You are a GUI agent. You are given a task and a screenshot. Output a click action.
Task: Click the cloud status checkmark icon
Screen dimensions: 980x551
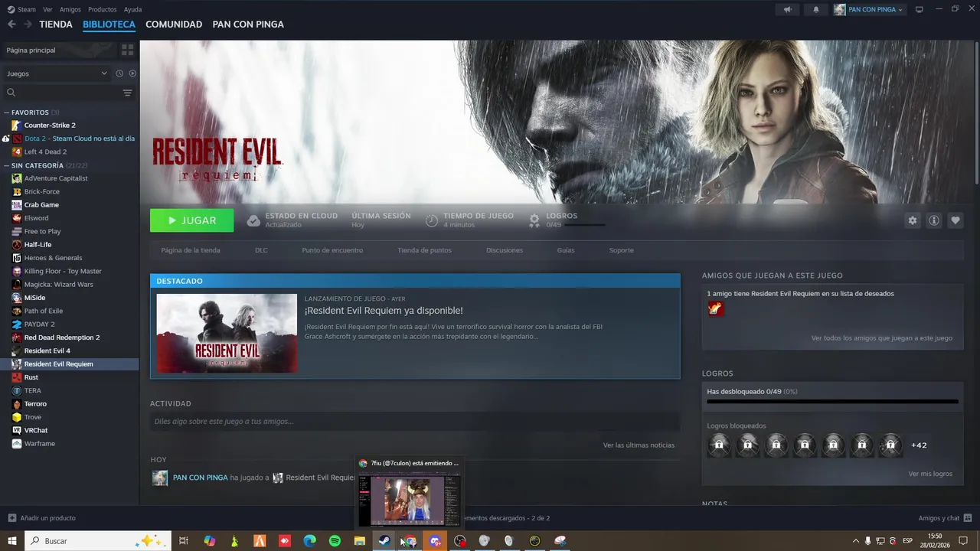[x=253, y=220]
